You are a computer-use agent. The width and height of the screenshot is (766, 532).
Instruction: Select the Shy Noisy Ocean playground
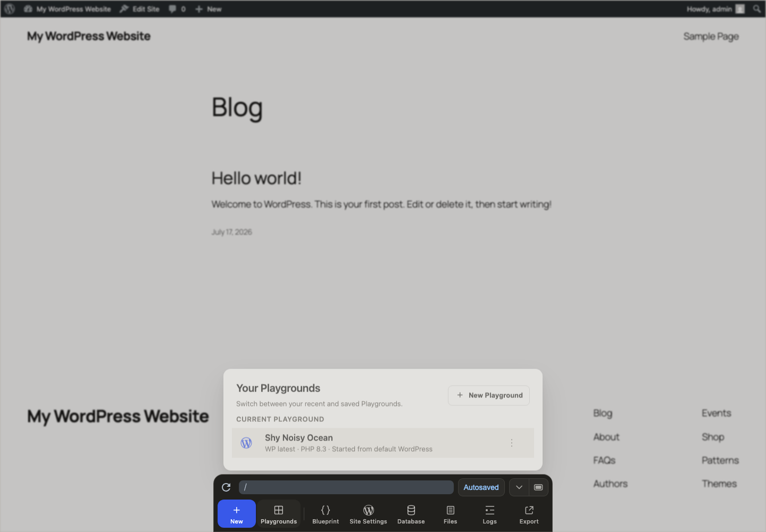click(383, 443)
